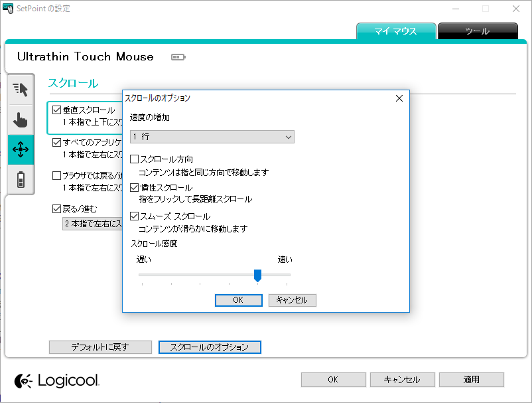Switch to the ツール tab

478,31
